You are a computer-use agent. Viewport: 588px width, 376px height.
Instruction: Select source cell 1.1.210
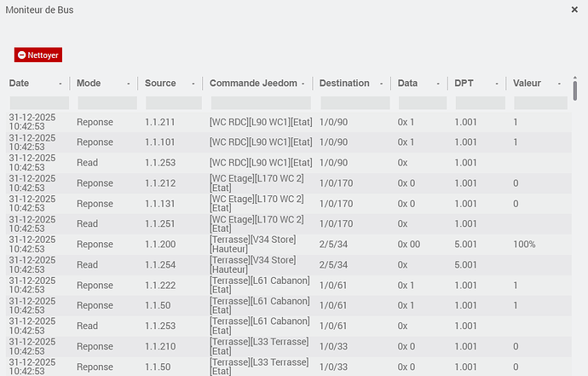coord(160,346)
